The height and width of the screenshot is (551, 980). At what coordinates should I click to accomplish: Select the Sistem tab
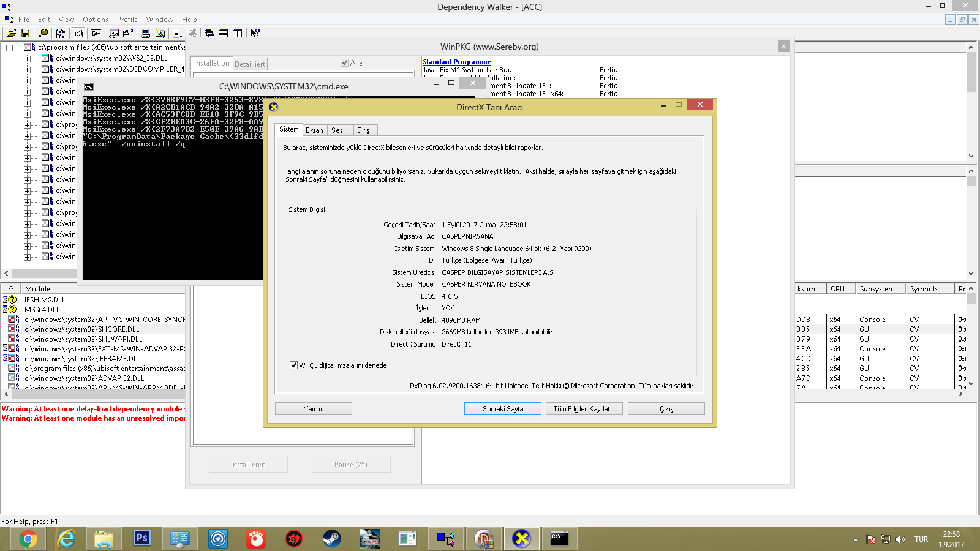click(289, 129)
